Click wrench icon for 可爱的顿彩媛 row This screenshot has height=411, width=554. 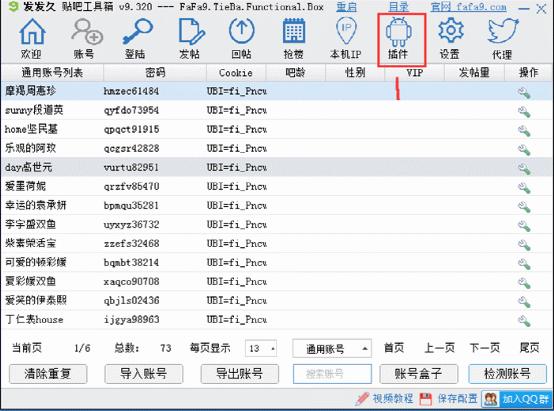point(524,264)
